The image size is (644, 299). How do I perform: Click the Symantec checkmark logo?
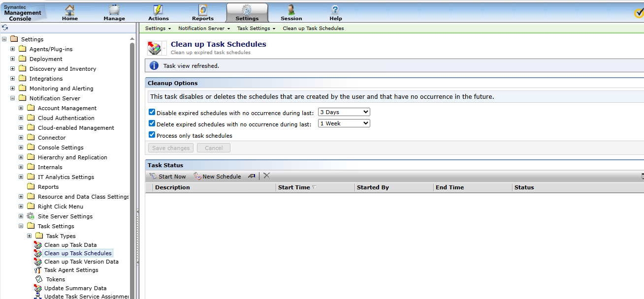tap(639, 13)
